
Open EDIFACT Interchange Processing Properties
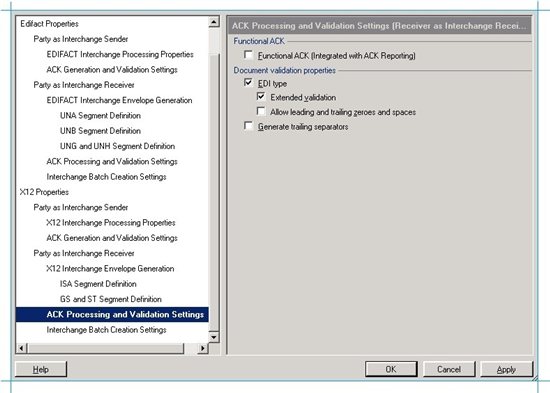[x=120, y=54]
